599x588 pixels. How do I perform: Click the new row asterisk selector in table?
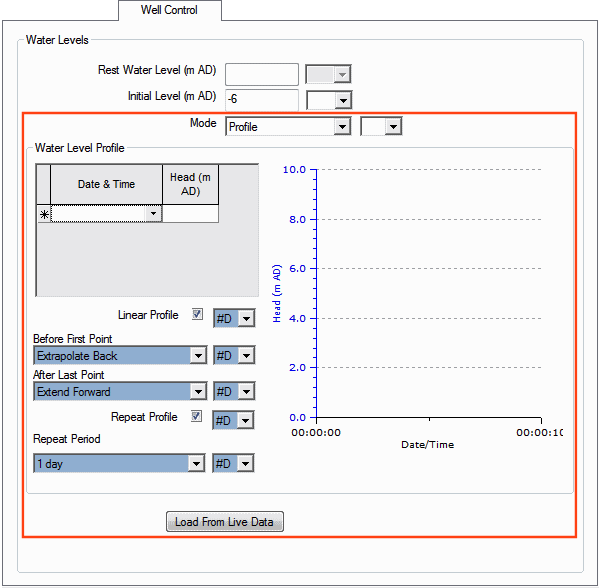click(44, 214)
